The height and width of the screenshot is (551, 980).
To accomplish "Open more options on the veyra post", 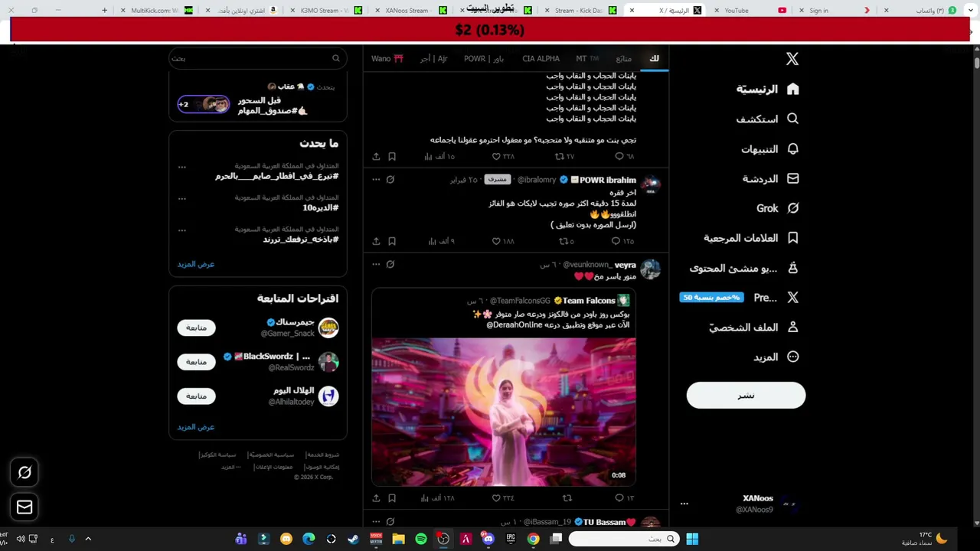I will pyautogui.click(x=376, y=264).
